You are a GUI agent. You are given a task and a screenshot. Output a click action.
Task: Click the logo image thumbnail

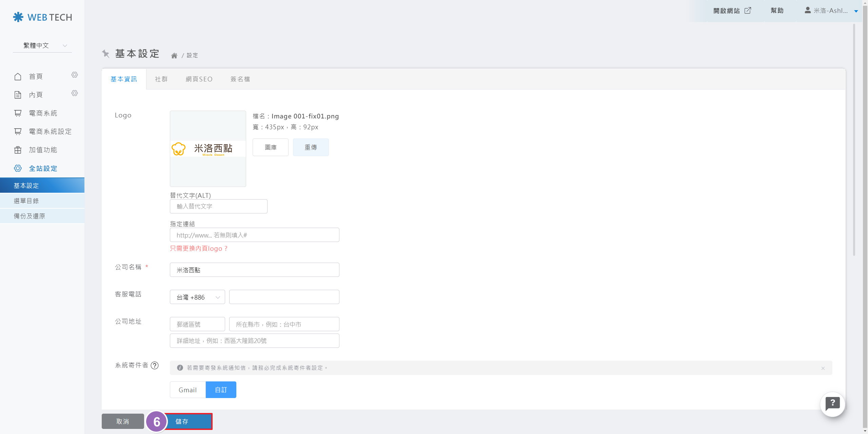tap(208, 149)
